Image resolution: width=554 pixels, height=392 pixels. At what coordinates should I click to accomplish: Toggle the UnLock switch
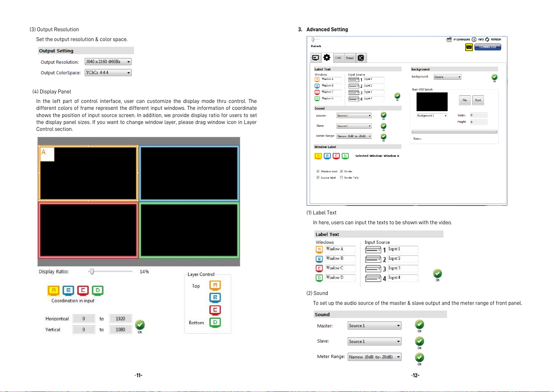click(x=313, y=40)
